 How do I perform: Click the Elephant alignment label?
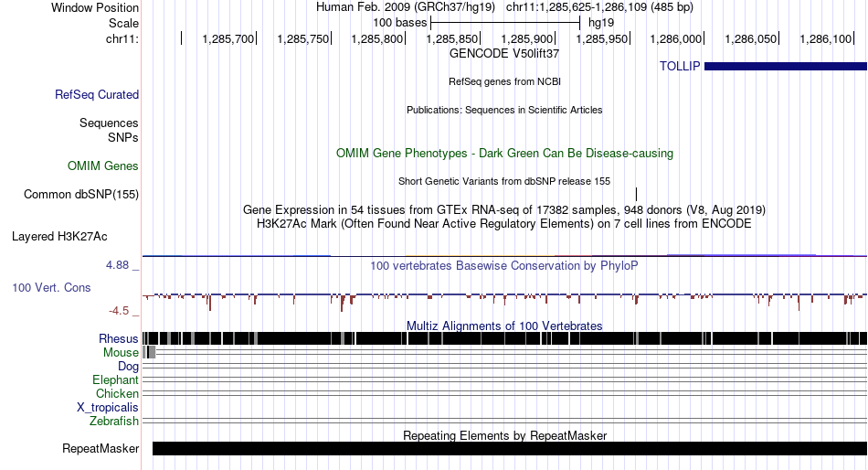(x=115, y=380)
